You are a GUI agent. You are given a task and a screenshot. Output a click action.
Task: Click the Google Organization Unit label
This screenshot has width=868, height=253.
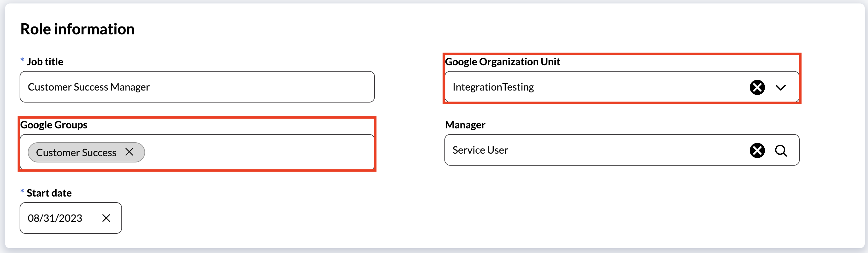tap(502, 62)
